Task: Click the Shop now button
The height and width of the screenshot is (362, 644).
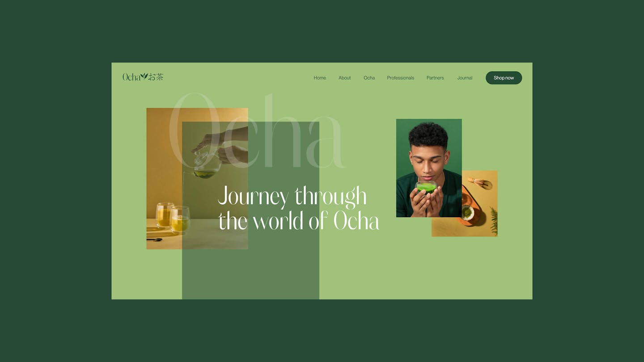Action: point(504,78)
